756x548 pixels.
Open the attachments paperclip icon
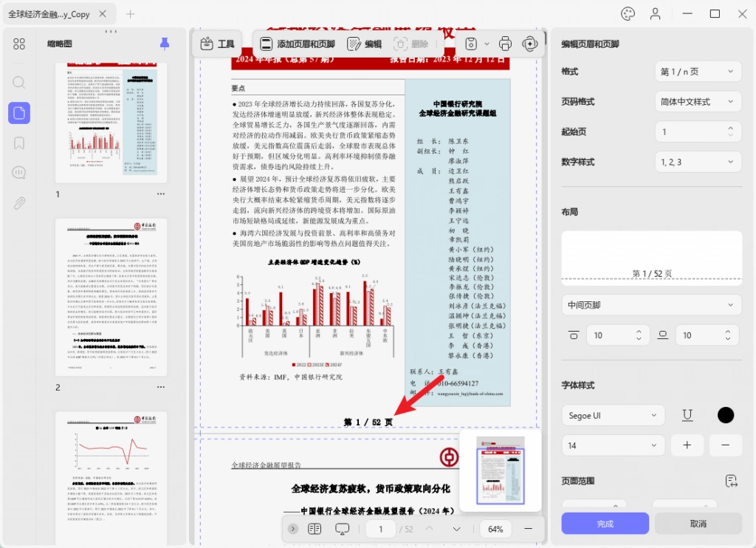18,203
